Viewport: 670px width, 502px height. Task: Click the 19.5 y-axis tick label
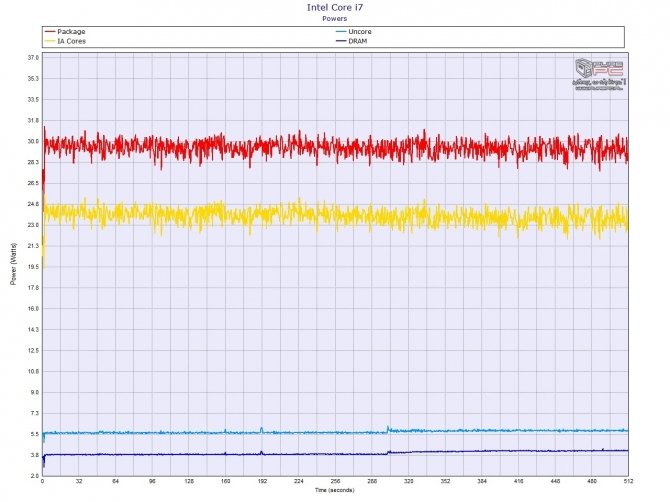point(33,267)
